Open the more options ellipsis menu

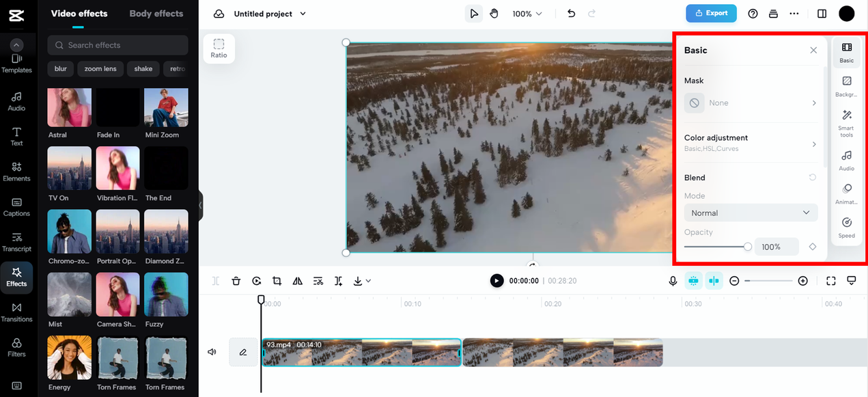click(794, 14)
